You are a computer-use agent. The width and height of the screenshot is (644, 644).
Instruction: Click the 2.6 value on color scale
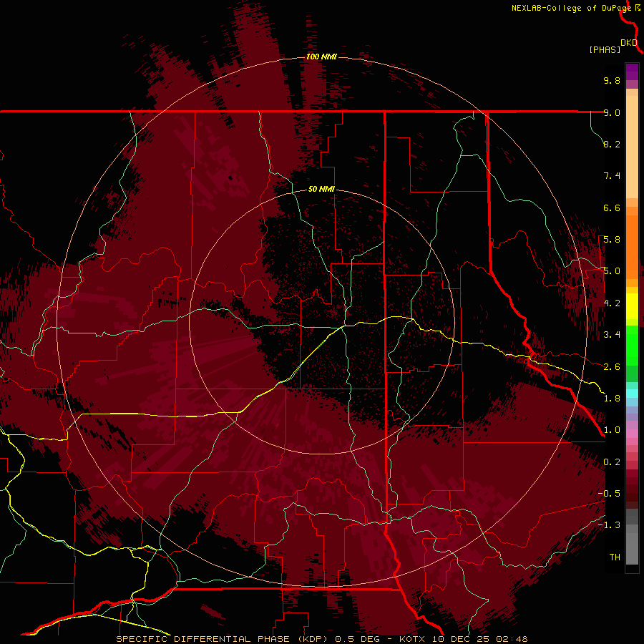[x=612, y=367]
